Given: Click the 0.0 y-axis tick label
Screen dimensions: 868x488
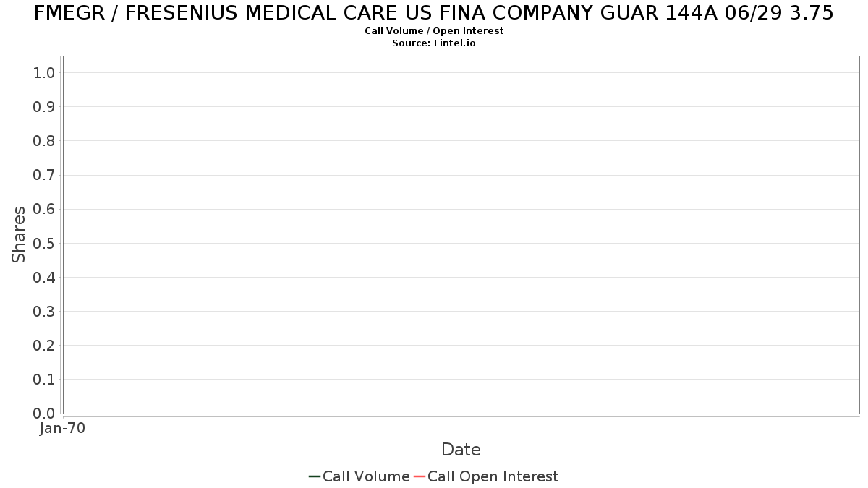Looking at the screenshot, I should (x=44, y=414).
